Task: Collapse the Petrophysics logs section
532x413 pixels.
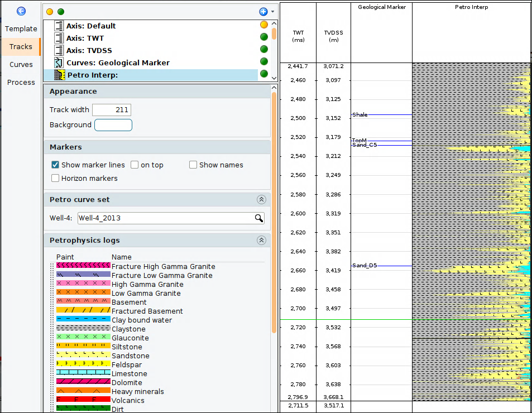Action: (261, 240)
